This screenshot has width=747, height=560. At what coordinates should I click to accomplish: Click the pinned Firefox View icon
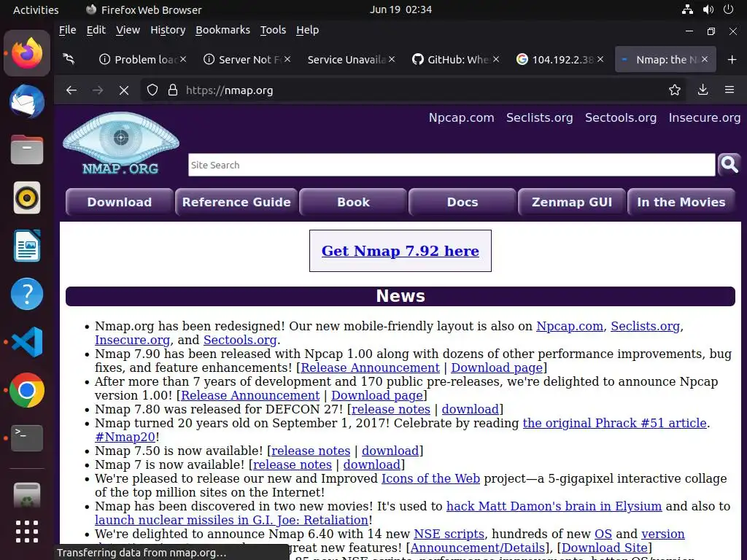69,59
